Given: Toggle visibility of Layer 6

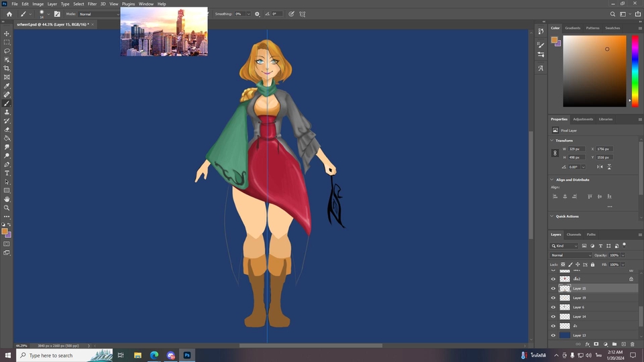Looking at the screenshot, I should (x=553, y=307).
